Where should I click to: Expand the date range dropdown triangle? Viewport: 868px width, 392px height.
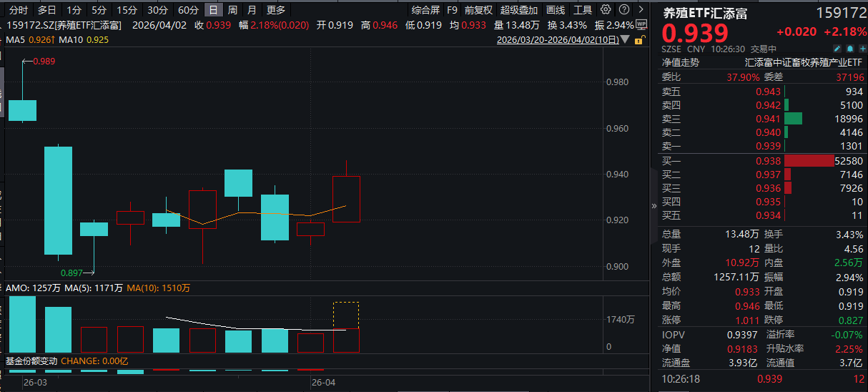coord(626,39)
